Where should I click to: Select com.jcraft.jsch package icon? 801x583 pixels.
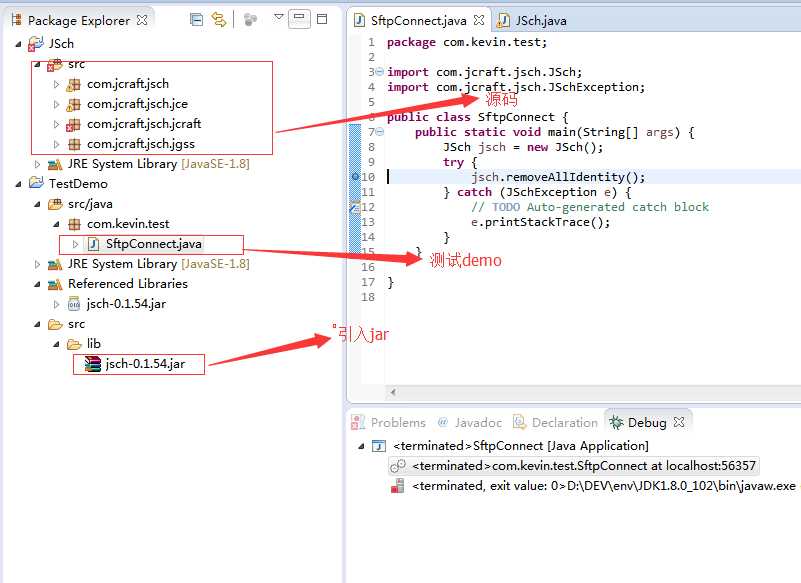[x=74, y=84]
